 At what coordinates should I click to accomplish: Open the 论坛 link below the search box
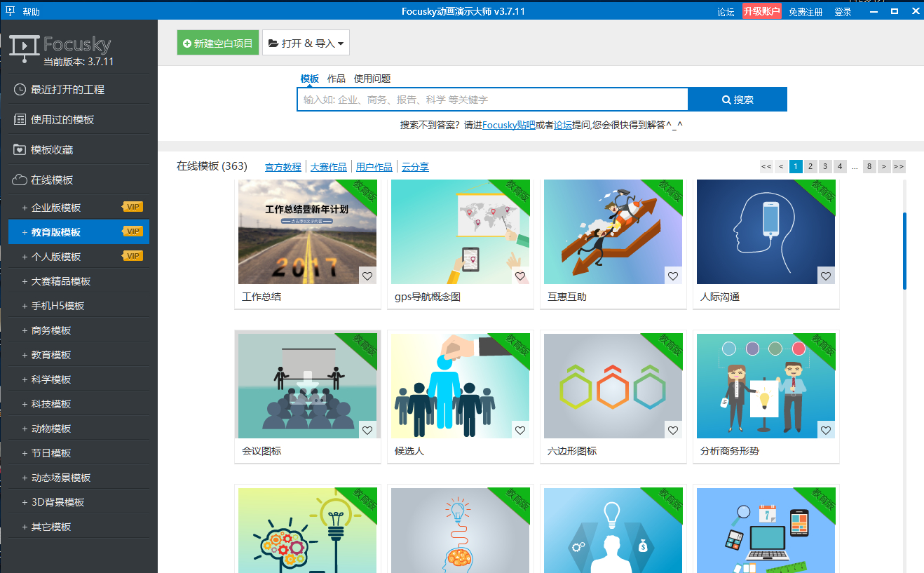[563, 125]
